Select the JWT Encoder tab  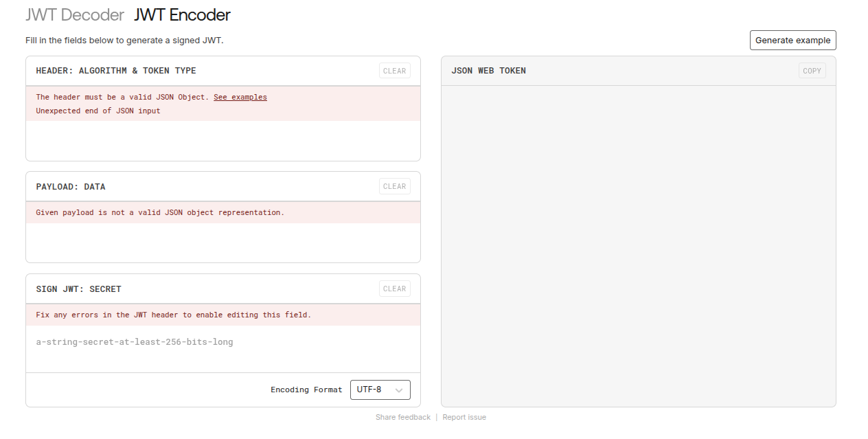point(182,15)
